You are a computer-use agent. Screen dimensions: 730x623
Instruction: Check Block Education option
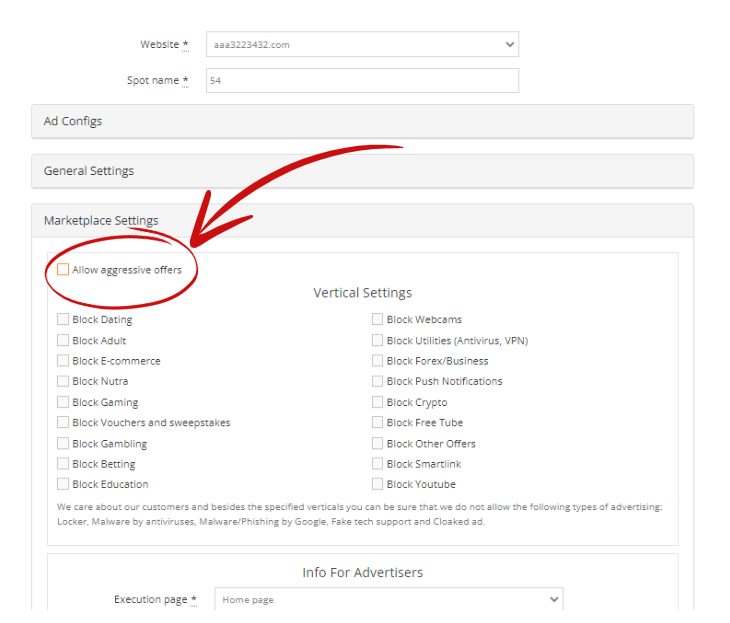coord(63,484)
